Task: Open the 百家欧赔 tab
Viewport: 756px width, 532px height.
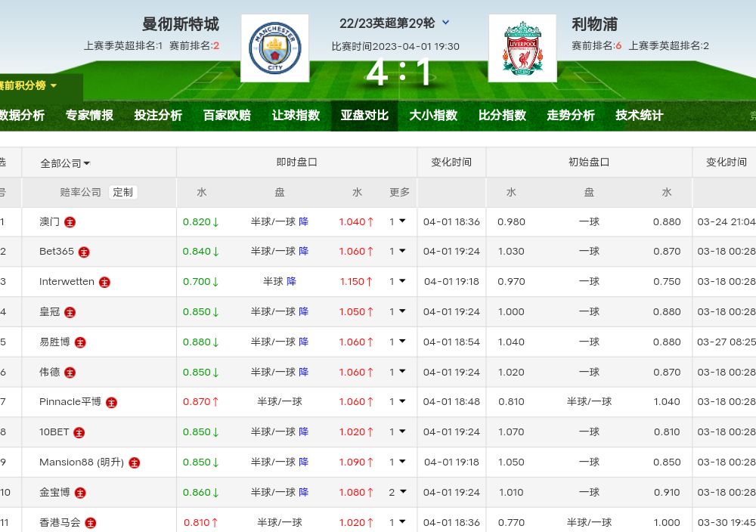Action: [x=227, y=116]
